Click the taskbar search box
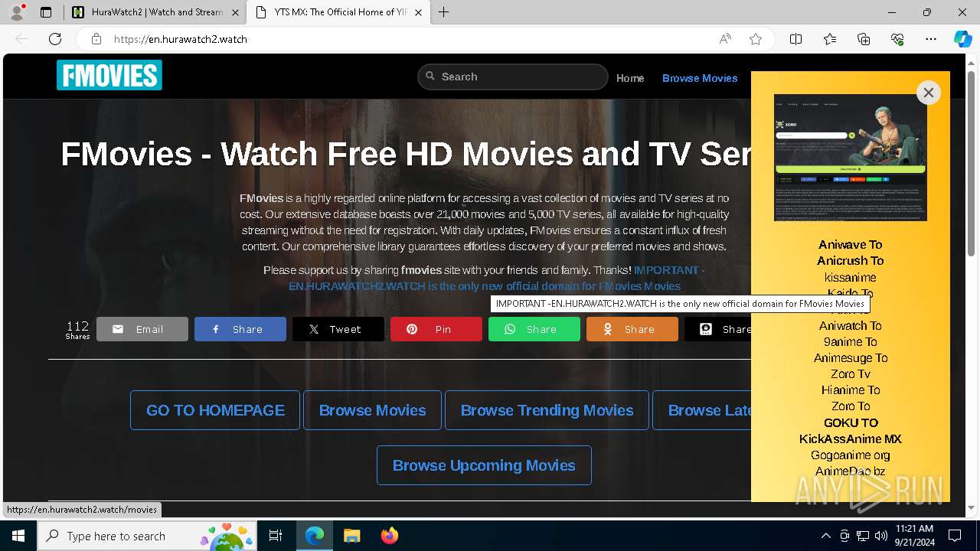 [148, 536]
